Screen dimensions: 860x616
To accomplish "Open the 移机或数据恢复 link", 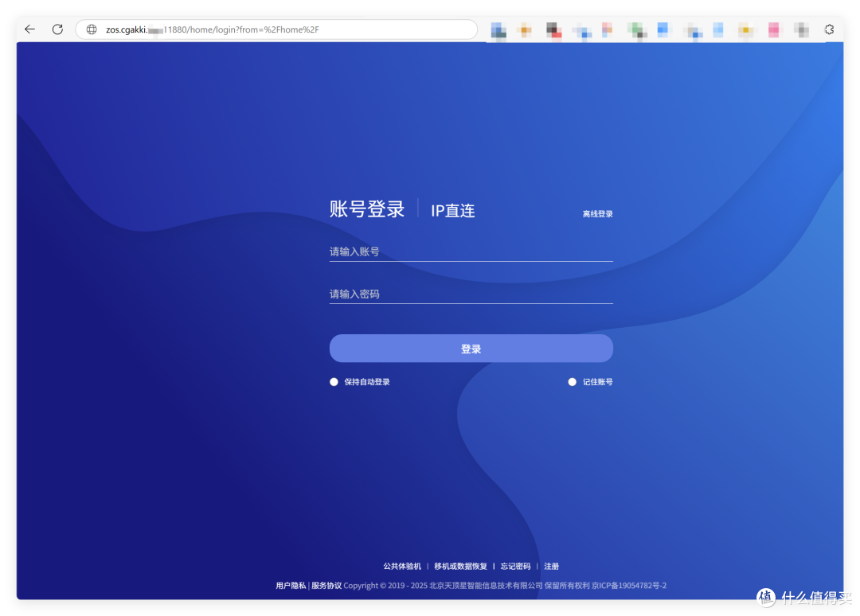I will pyautogui.click(x=461, y=566).
